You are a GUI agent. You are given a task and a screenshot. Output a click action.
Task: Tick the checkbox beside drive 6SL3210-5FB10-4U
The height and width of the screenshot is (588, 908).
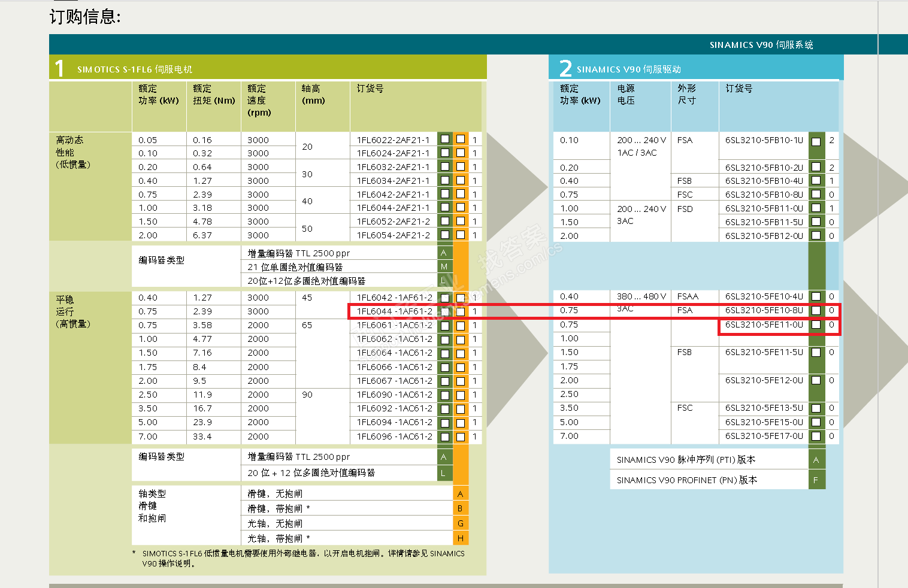[816, 181]
